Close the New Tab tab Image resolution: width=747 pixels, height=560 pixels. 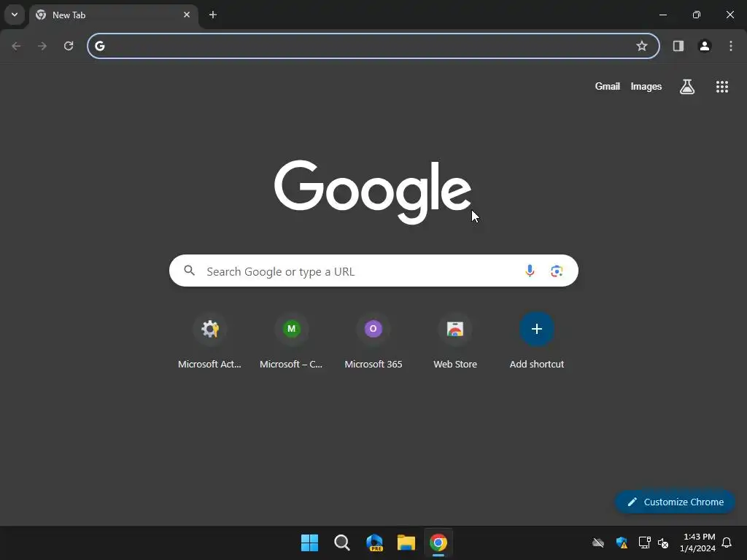point(187,15)
